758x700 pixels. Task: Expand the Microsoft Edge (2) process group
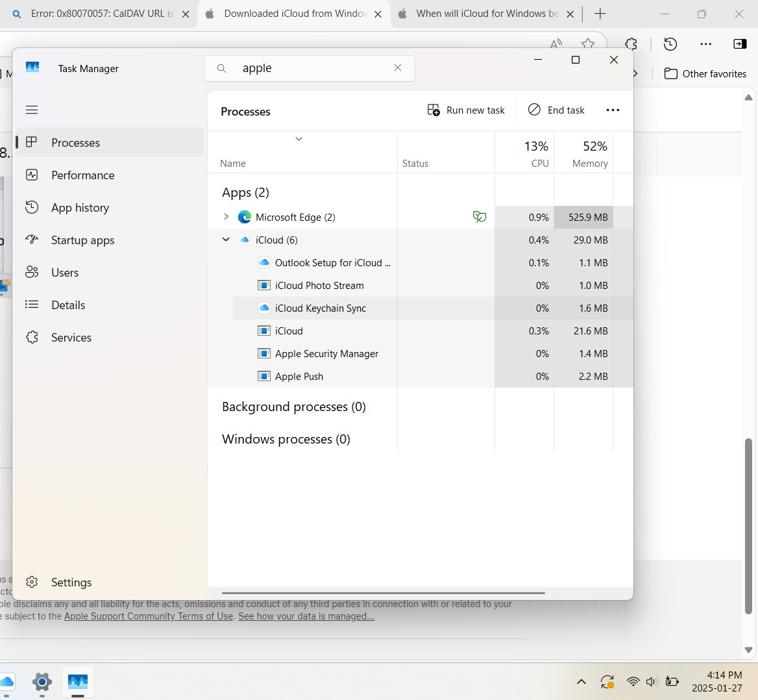click(x=226, y=217)
